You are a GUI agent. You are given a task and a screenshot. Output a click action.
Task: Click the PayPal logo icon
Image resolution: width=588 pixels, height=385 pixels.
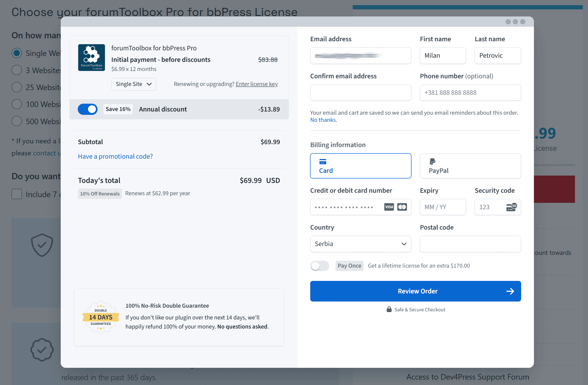tap(432, 161)
